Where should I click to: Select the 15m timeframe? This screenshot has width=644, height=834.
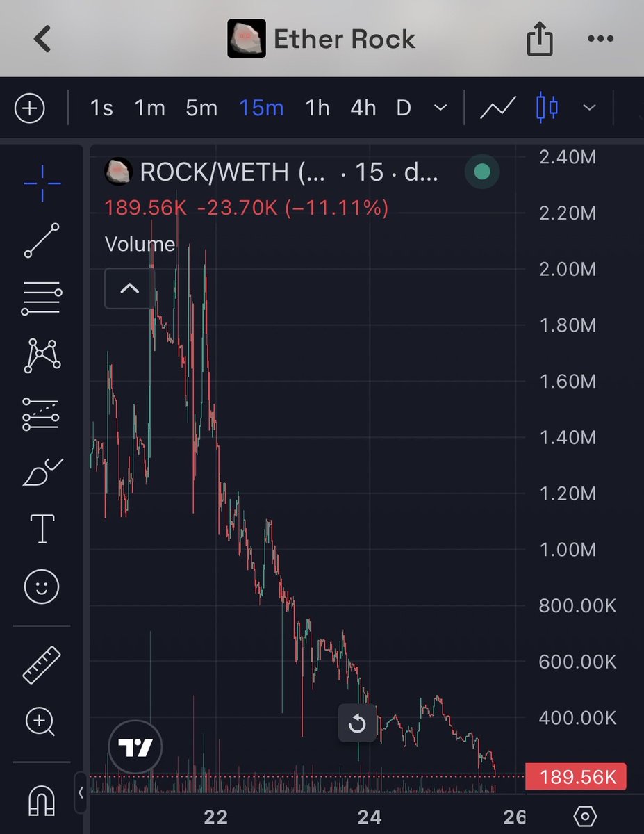pyautogui.click(x=261, y=108)
